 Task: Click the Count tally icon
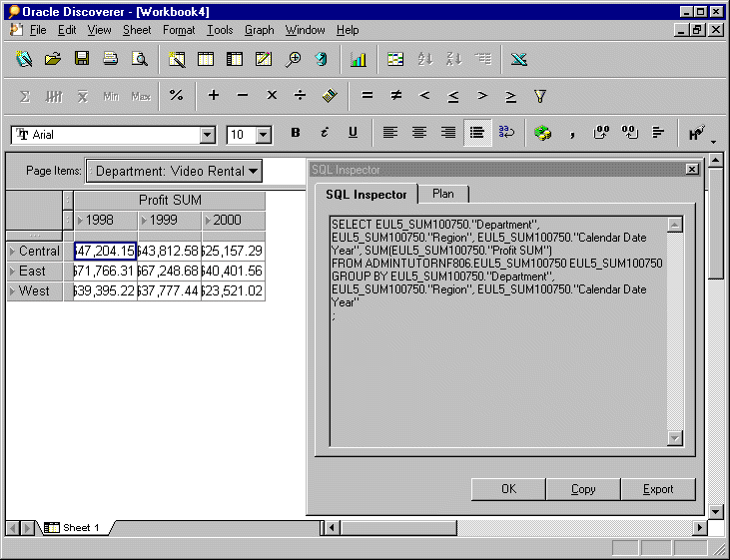[54, 97]
